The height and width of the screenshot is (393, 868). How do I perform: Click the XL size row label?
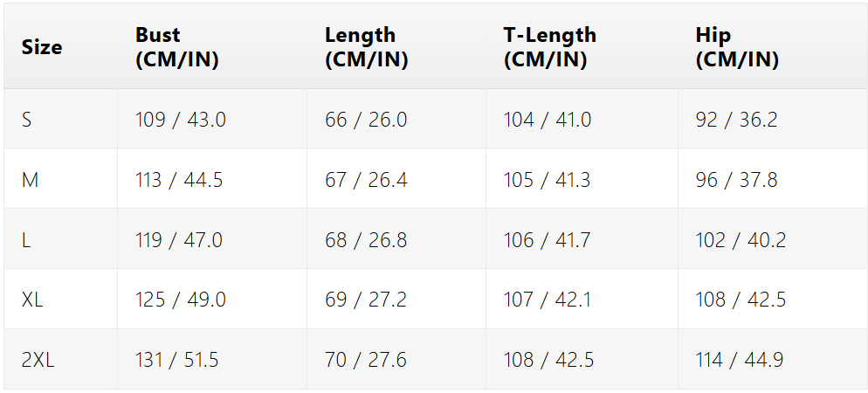point(32,300)
